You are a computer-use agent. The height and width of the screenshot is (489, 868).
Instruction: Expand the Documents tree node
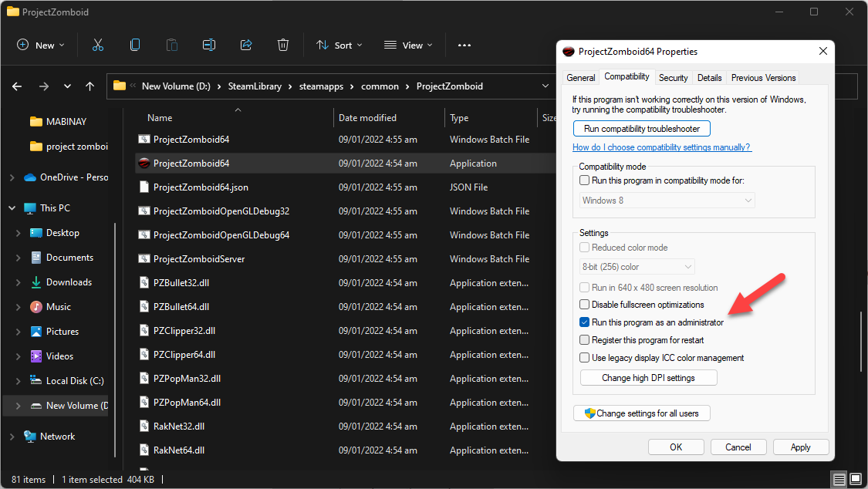[x=18, y=258]
